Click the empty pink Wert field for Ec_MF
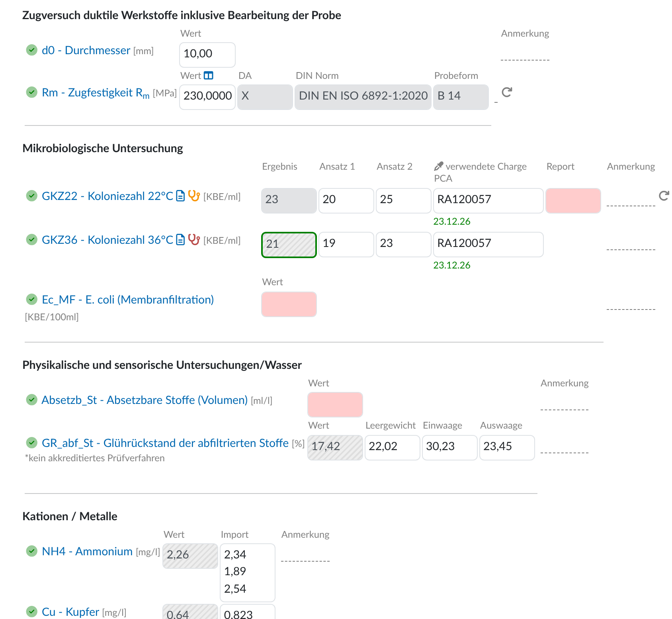Screen dimensions: 672x619 tap(289, 304)
